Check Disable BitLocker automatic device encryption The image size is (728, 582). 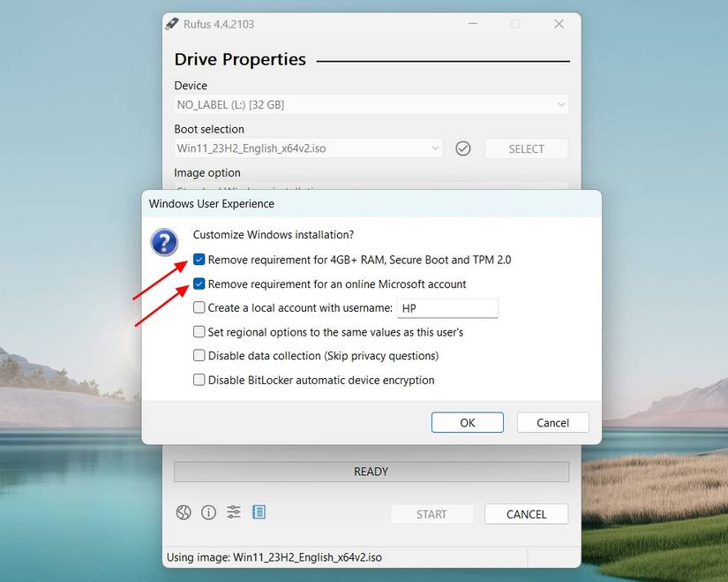point(199,380)
